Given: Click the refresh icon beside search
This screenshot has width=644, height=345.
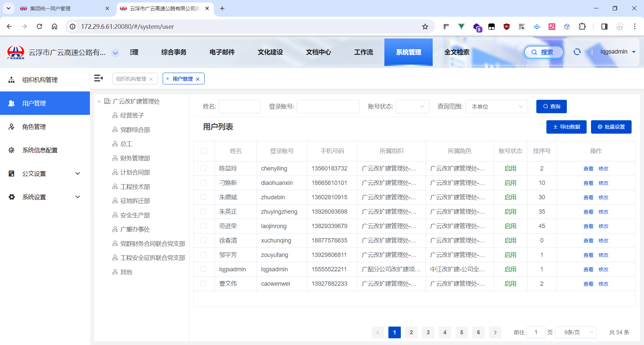Looking at the screenshot, I should [x=577, y=52].
